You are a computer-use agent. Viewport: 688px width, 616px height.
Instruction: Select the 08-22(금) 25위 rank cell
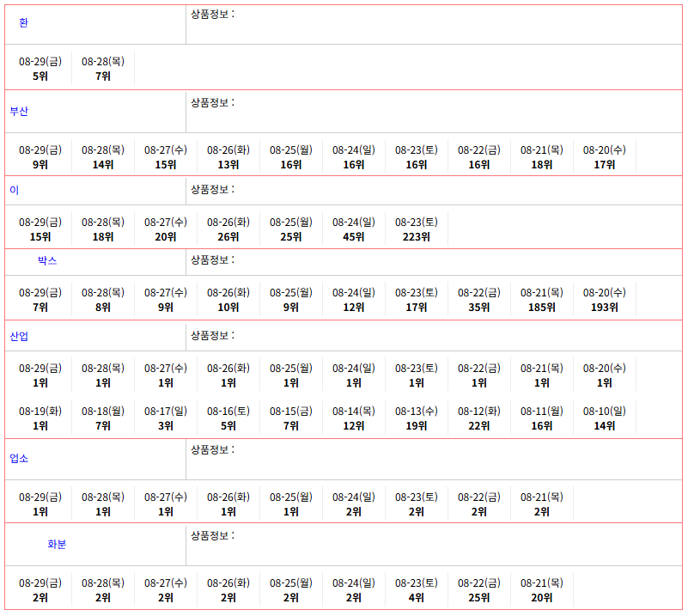click(x=479, y=590)
